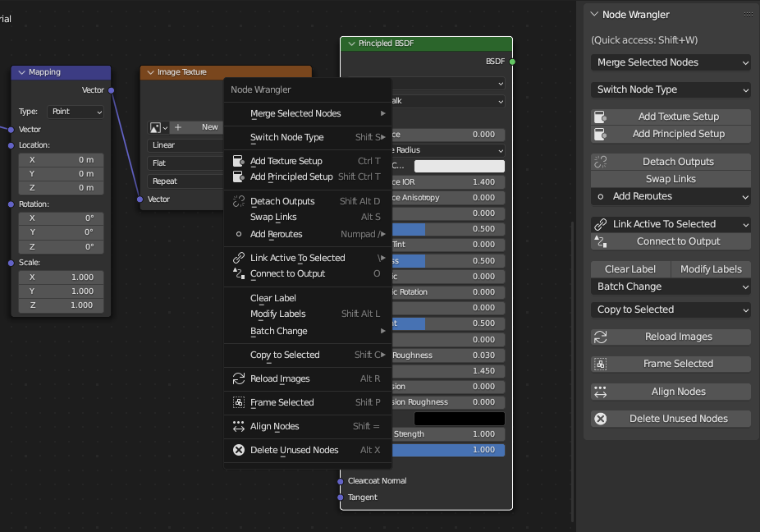Click the Frame Selected icon in sidebar
The width and height of the screenshot is (760, 532).
pyautogui.click(x=599, y=363)
